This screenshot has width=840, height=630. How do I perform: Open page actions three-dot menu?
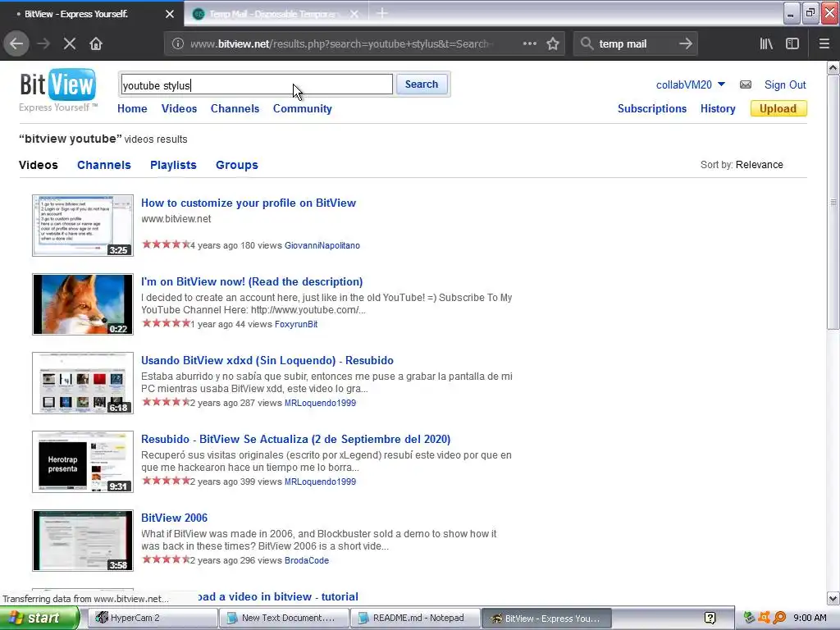coord(529,44)
